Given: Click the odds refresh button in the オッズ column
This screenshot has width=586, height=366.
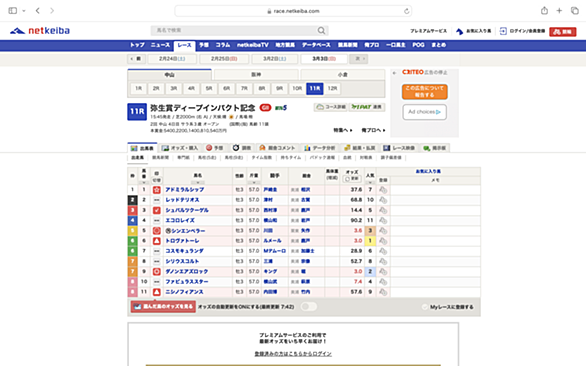Looking at the screenshot, I should [352, 179].
